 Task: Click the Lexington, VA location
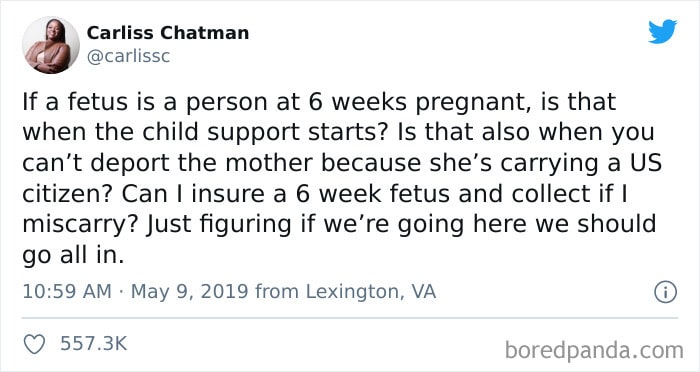pos(371,292)
